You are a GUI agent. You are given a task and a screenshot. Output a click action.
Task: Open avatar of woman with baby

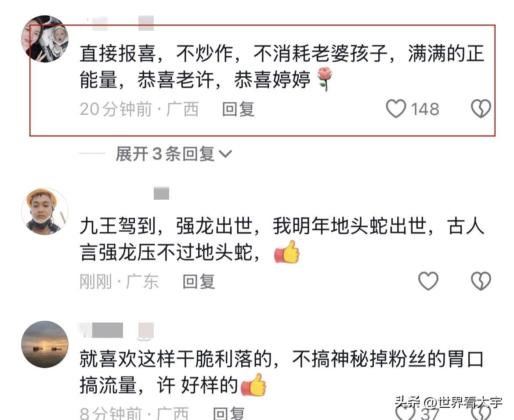pyautogui.click(x=45, y=39)
